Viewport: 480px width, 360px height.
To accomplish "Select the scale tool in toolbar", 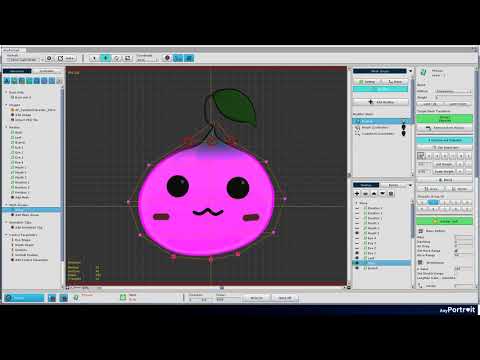I will point(128,58).
